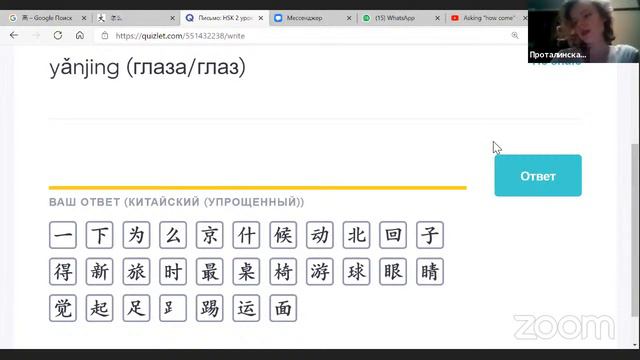The height and width of the screenshot is (360, 640).
Task: Select character tile 北
Action: coord(357,235)
